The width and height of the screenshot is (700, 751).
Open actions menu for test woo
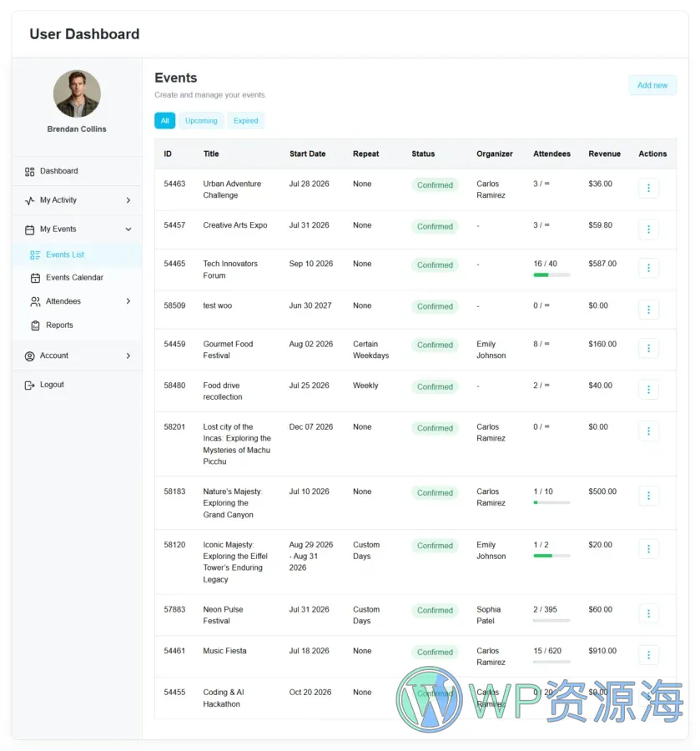648,310
